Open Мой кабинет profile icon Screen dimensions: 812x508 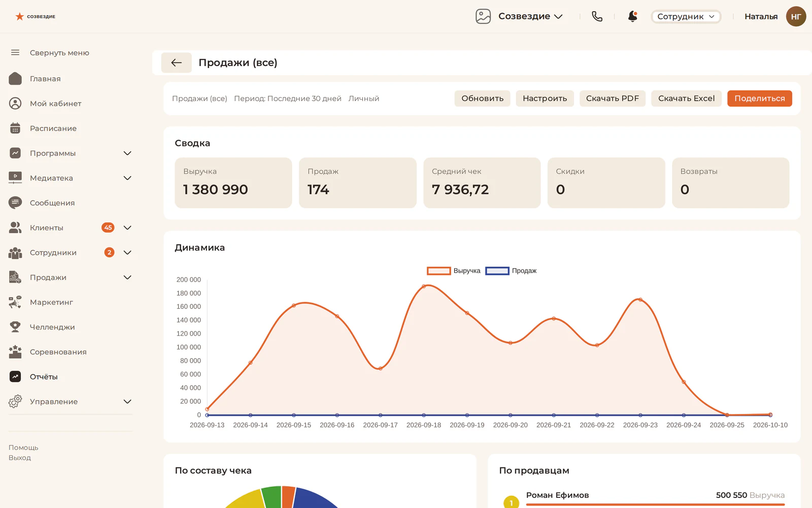point(15,104)
